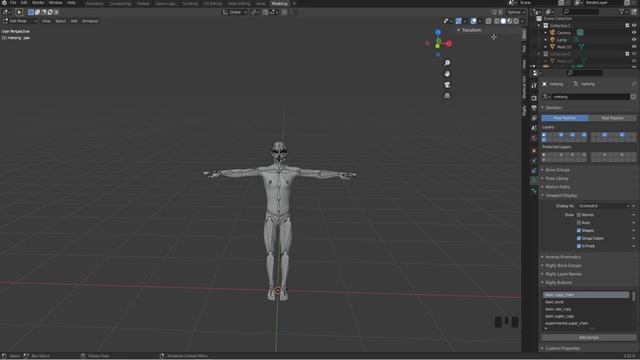
Task: Expand the Rigify Layer Names panel
Action: click(563, 274)
